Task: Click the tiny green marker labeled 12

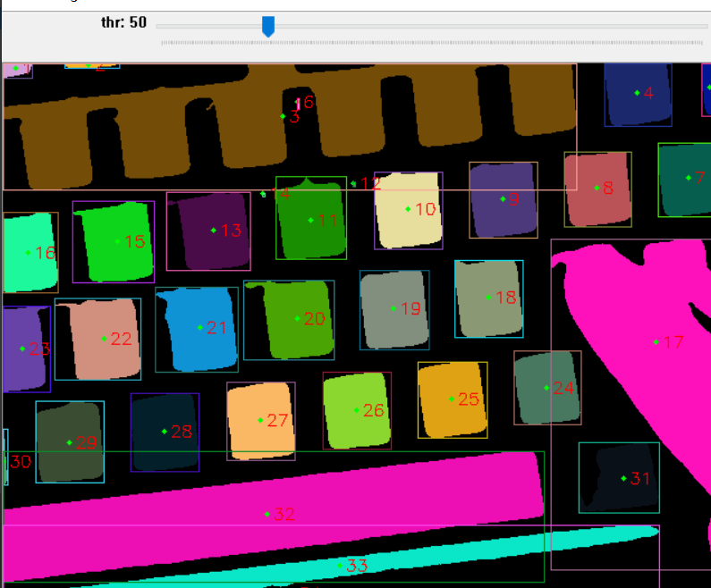Action: [353, 183]
